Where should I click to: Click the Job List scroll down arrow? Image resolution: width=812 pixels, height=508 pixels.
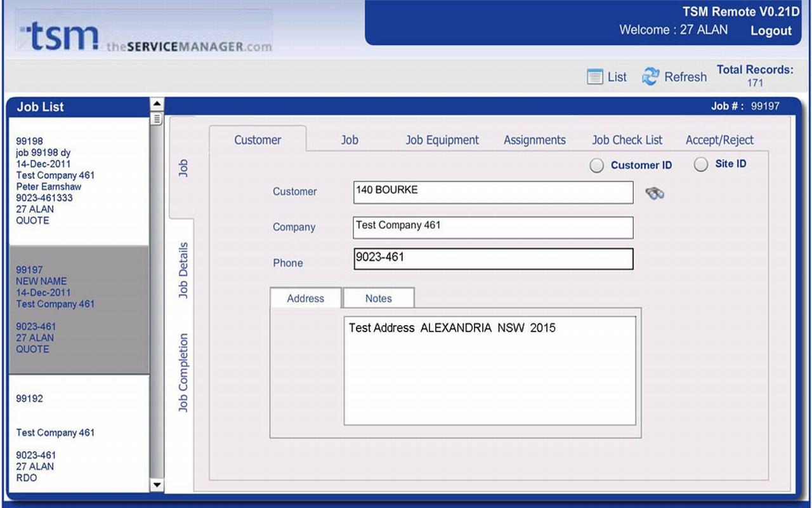[x=157, y=485]
